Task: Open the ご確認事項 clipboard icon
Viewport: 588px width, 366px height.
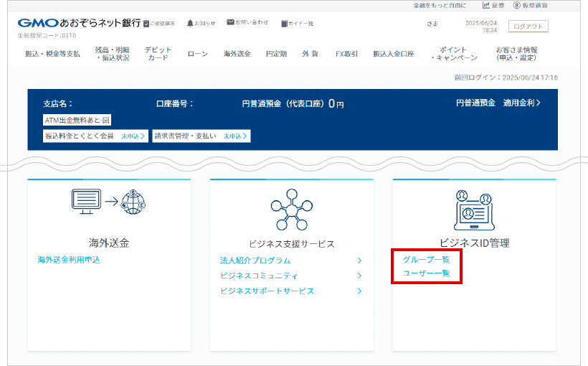Action: click(146, 23)
